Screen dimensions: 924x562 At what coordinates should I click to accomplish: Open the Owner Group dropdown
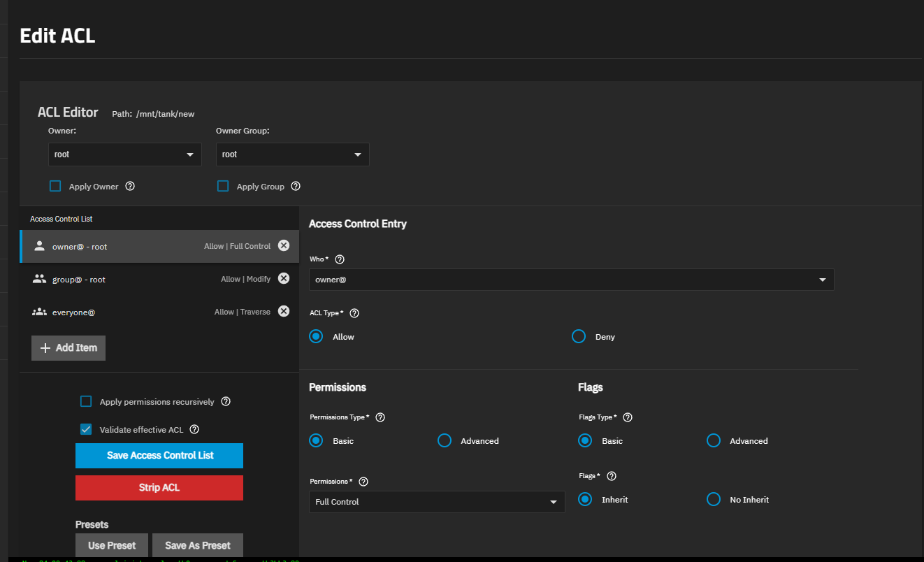(x=292, y=154)
